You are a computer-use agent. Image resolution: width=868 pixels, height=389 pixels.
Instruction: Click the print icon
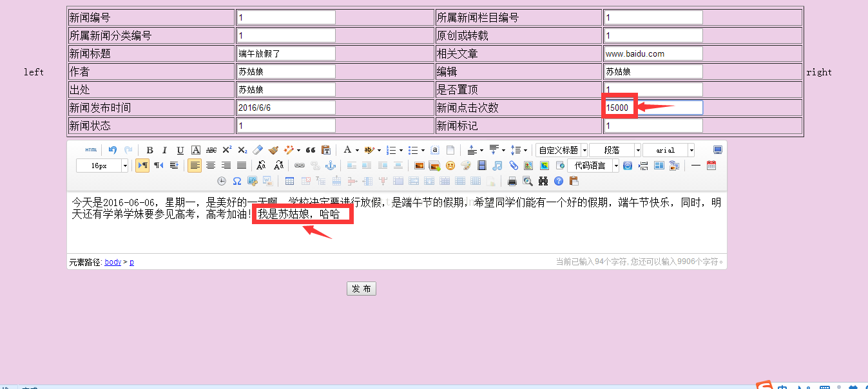point(512,181)
